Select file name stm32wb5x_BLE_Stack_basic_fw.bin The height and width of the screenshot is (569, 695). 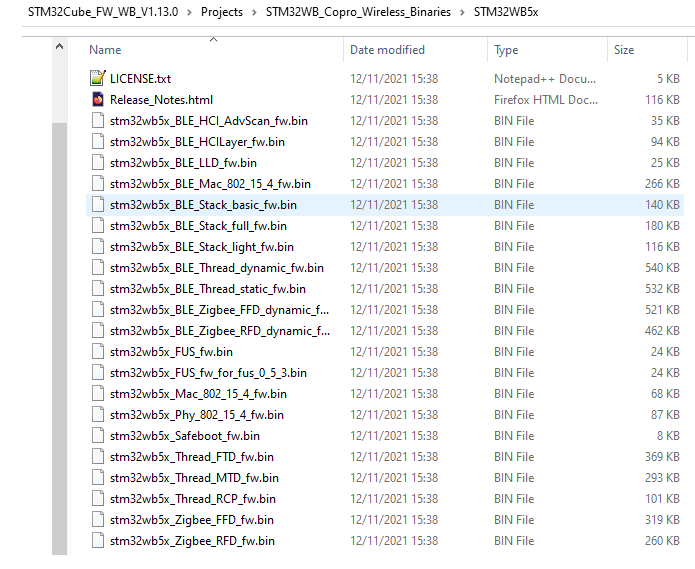coord(203,205)
